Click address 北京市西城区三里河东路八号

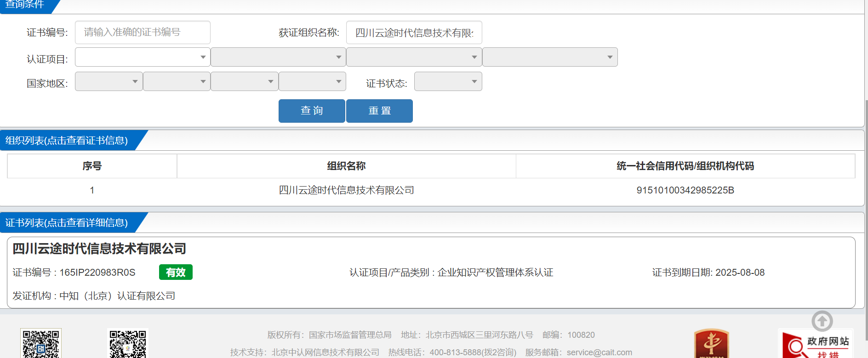(x=480, y=335)
